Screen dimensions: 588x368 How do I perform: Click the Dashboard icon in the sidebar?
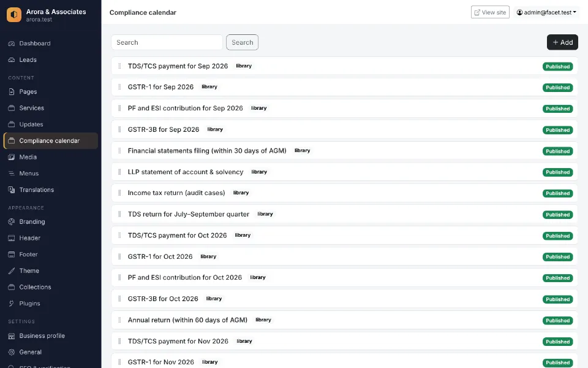click(x=12, y=44)
